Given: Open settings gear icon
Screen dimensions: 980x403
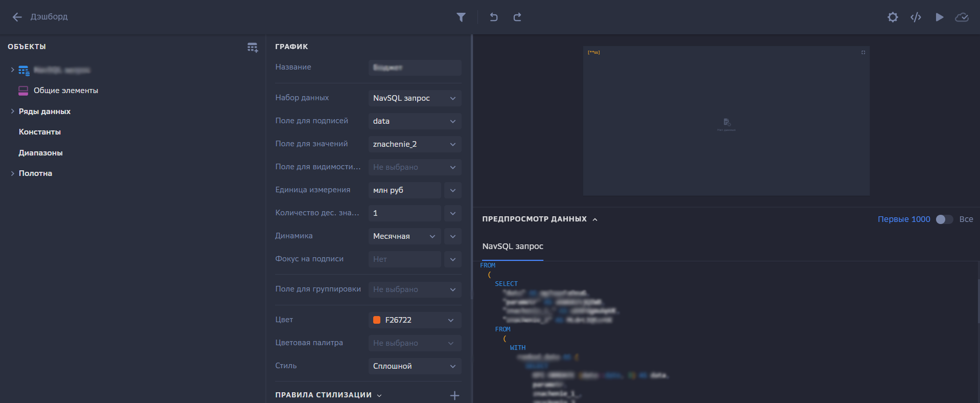Looking at the screenshot, I should pos(893,17).
